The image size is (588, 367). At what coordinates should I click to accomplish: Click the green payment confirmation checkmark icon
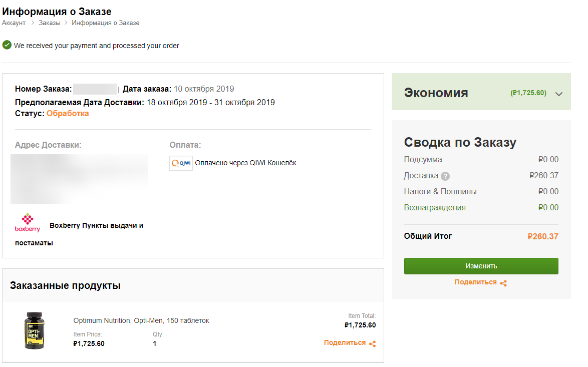[7, 45]
